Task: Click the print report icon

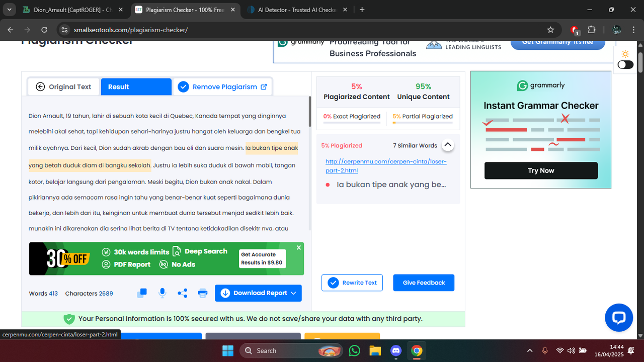Action: point(202,293)
